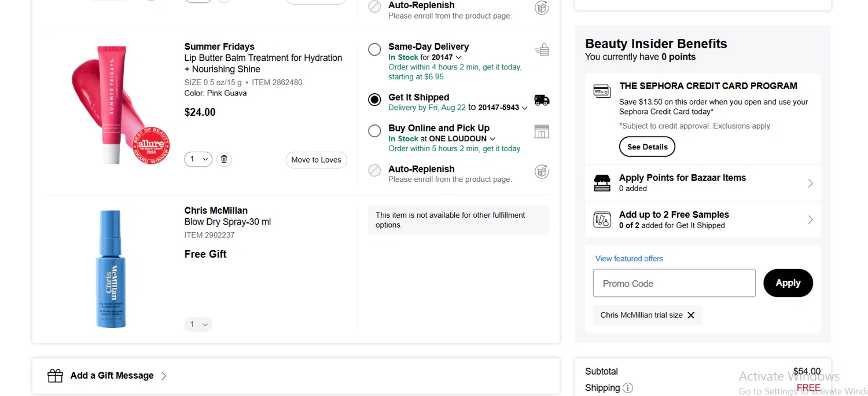Open the Lip Butter Balm quantity dropdown
The image size is (868, 396).
coord(198,159)
